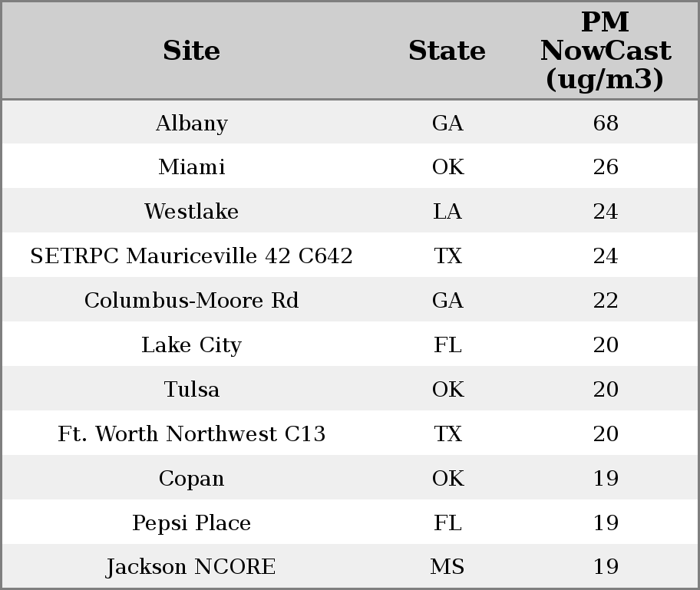Select the Pepsi Place site cell
The height and width of the screenshot is (590, 700).
(x=191, y=523)
